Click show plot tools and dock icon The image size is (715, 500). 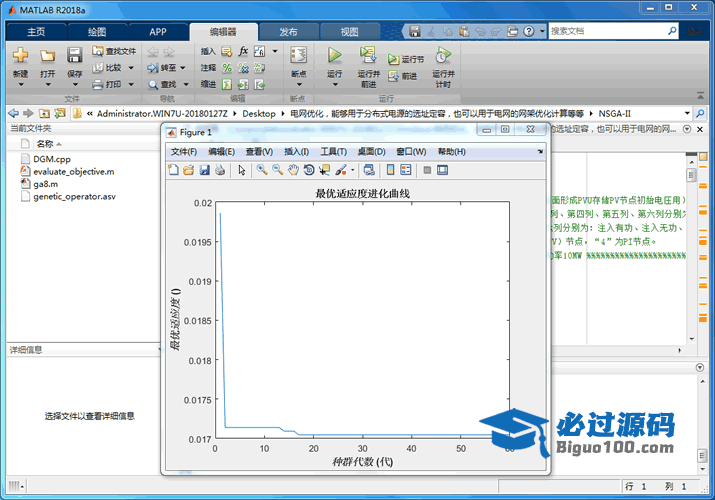[x=442, y=170]
